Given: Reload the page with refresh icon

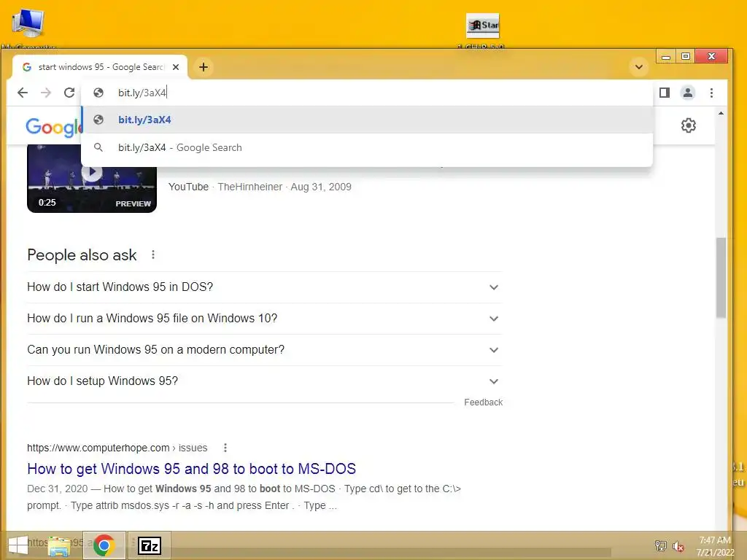Looking at the screenshot, I should (69, 93).
